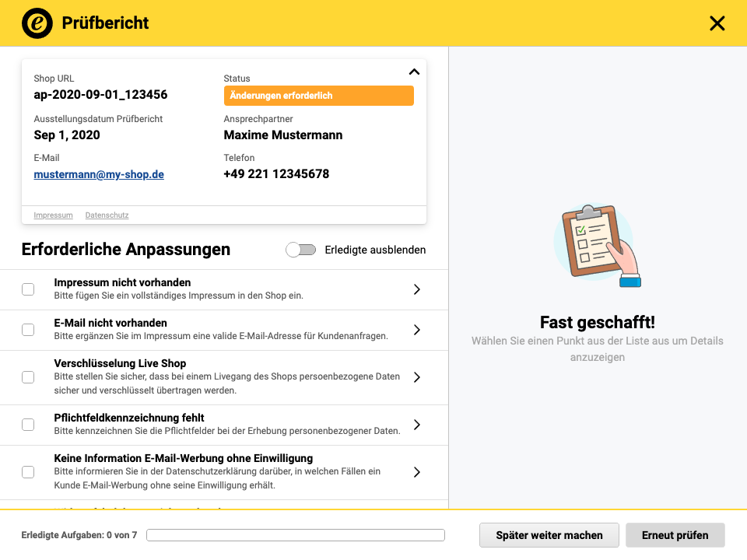
Task: Check 'Keine Information E-Mail-Werbung' checkbox
Action: (x=28, y=472)
